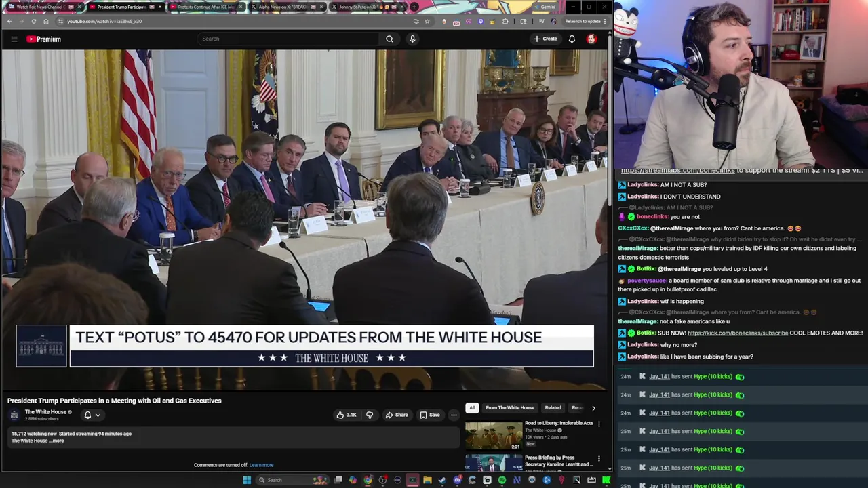Viewport: 868px width, 488px height.
Task: Start voice search with microphone icon
Action: click(x=412, y=39)
